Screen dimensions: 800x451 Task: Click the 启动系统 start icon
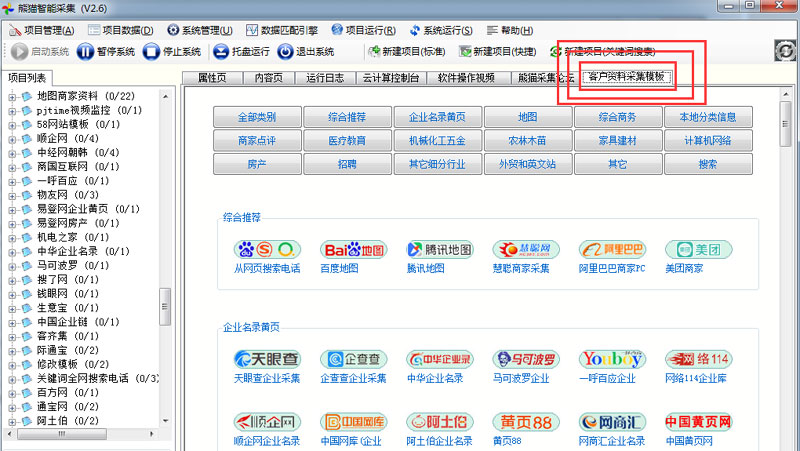coord(19,52)
